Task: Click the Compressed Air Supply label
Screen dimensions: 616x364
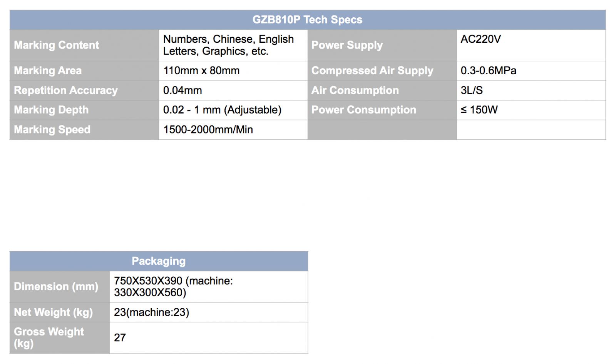Action: click(x=372, y=71)
